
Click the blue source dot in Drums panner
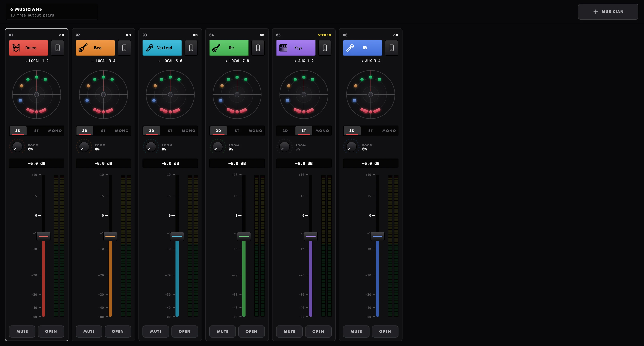pos(20,100)
